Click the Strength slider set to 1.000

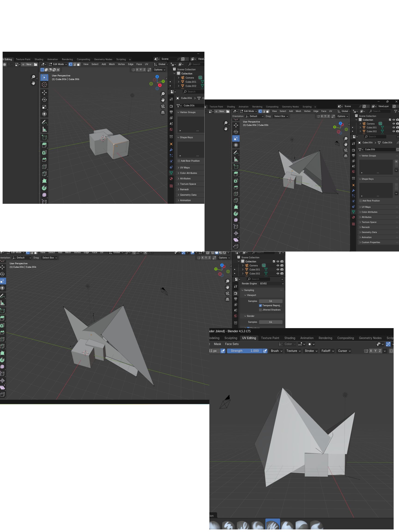244,351
